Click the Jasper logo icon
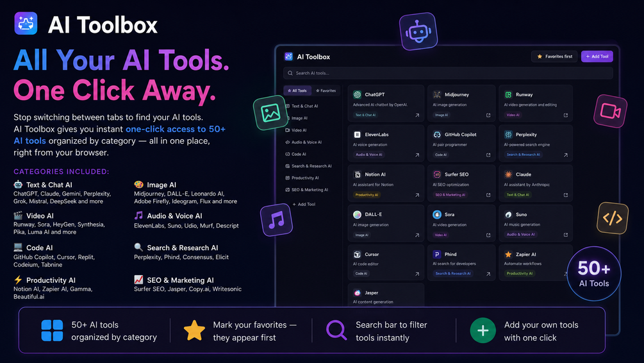Viewport: 644px width, 363px height. click(x=357, y=292)
